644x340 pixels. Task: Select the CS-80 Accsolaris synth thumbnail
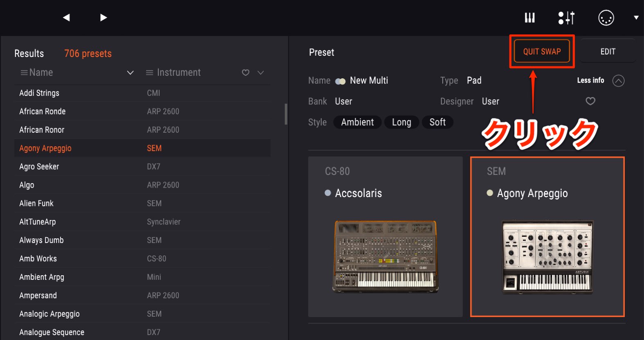coord(385,236)
